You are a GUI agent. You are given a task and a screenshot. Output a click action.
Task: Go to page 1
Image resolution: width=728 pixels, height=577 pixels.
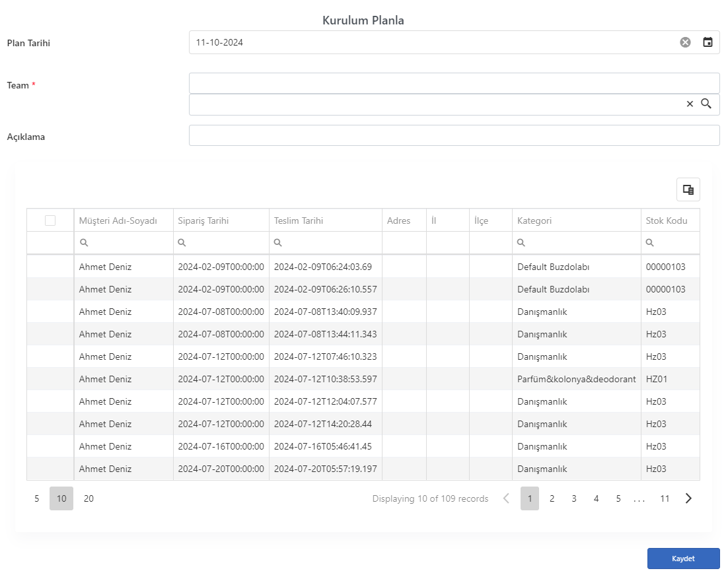pyautogui.click(x=530, y=498)
